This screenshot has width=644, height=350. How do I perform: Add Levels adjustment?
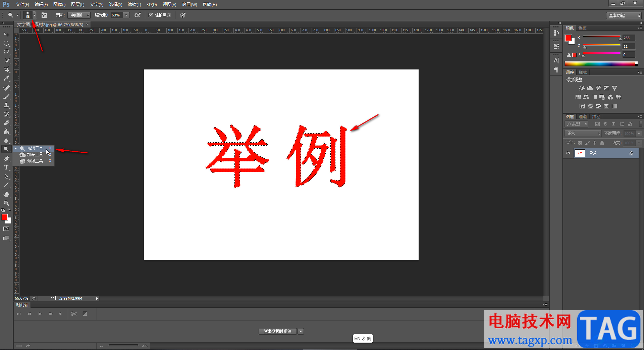pos(590,88)
